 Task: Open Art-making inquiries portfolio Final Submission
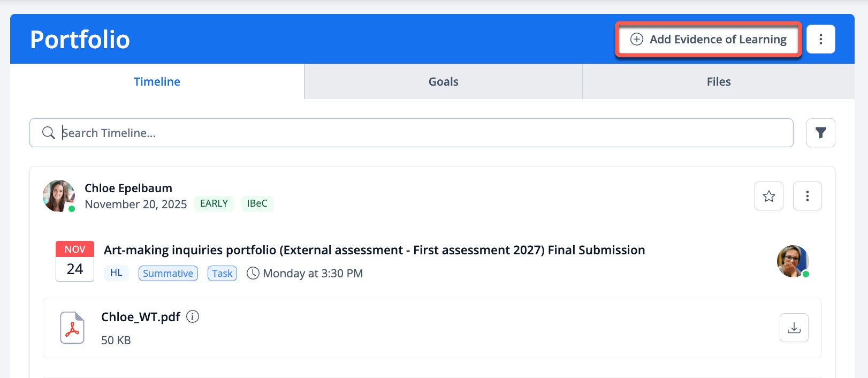pyautogui.click(x=374, y=250)
